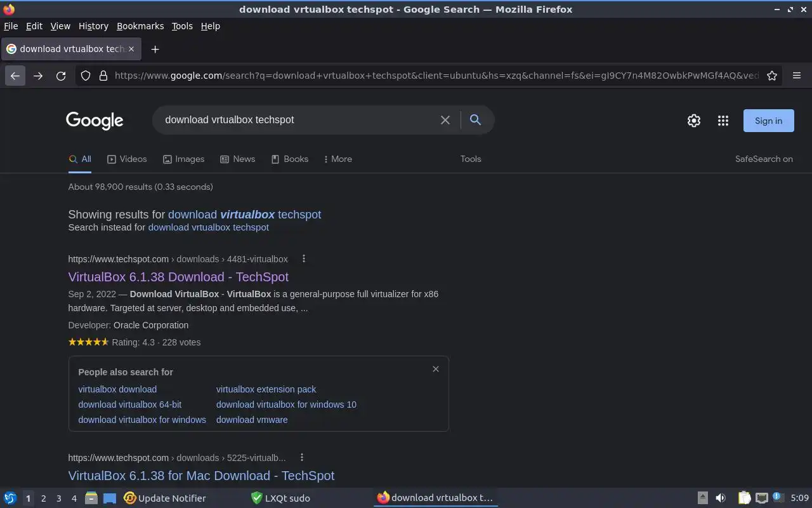Search for download virtualbox 64-bit
The image size is (812, 508).
129,404
